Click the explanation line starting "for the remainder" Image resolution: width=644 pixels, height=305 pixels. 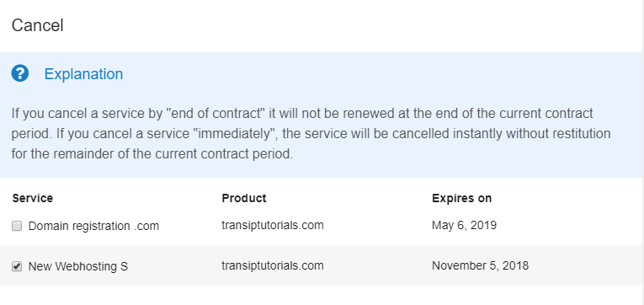click(x=152, y=154)
